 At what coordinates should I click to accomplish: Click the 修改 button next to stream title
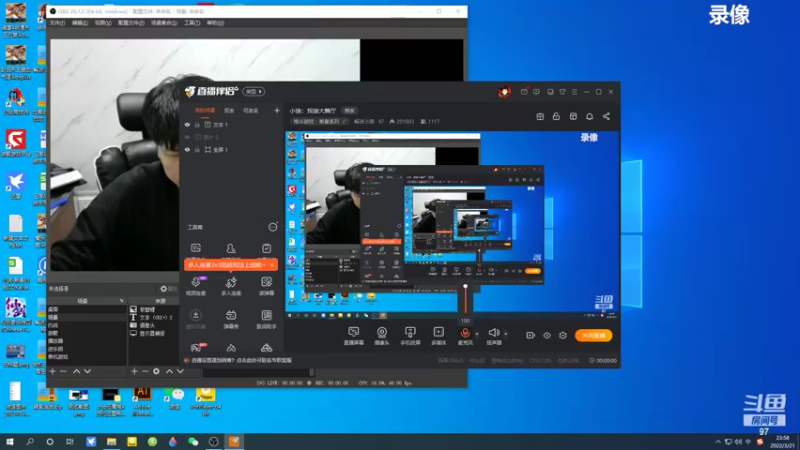(349, 111)
